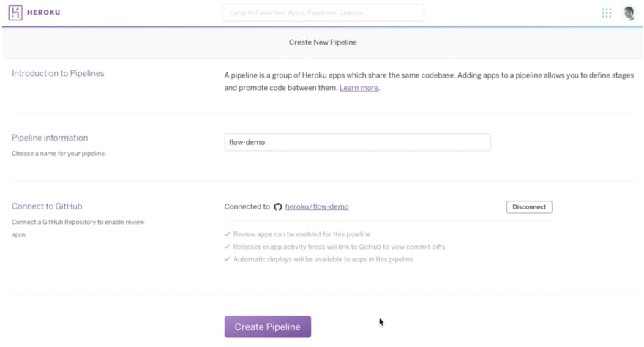
Task: Click checkmark icon beside Review apps line
Action: [x=227, y=234]
